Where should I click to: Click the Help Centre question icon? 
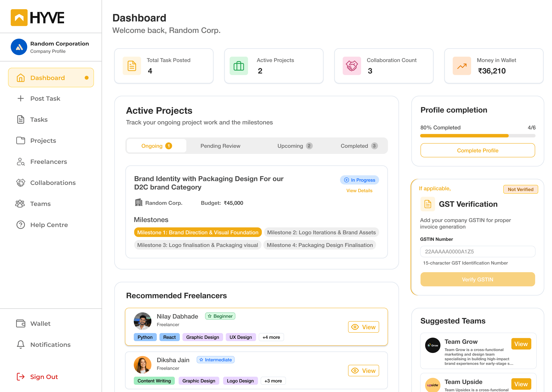[21, 225]
